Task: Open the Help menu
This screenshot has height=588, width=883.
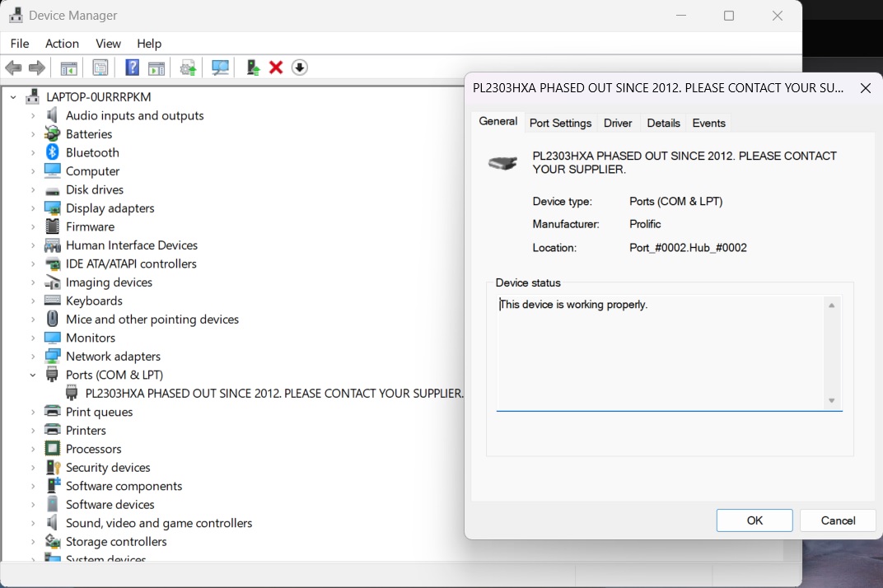Action: tap(149, 44)
